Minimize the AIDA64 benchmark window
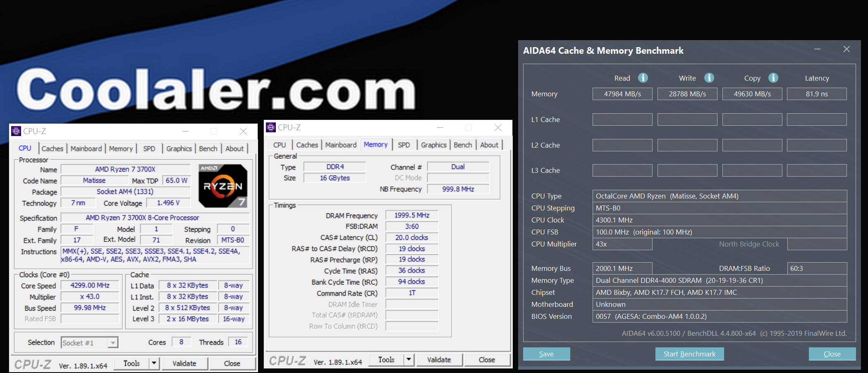The image size is (868, 373). pyautogui.click(x=817, y=49)
